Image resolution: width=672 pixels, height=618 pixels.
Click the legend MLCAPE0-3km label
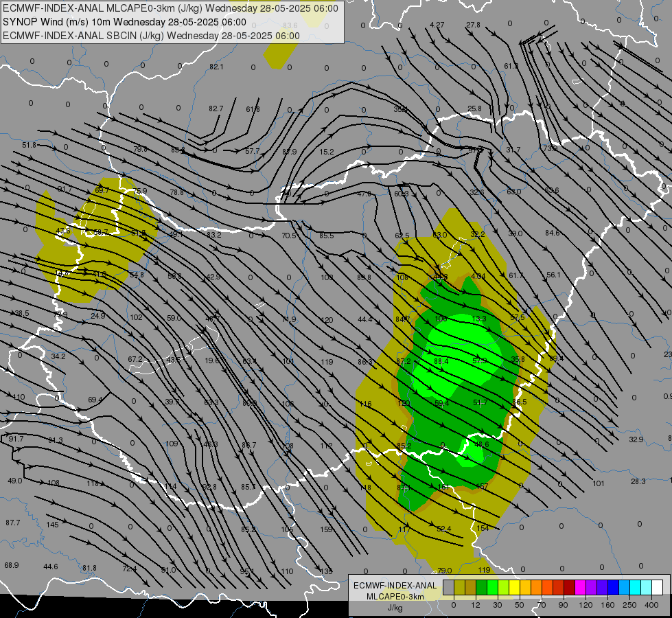click(x=395, y=597)
